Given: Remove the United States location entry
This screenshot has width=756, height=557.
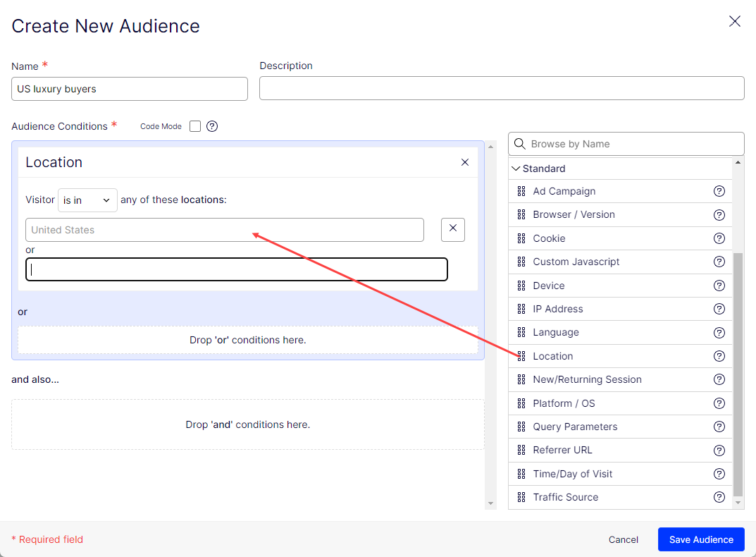Looking at the screenshot, I should 452,229.
